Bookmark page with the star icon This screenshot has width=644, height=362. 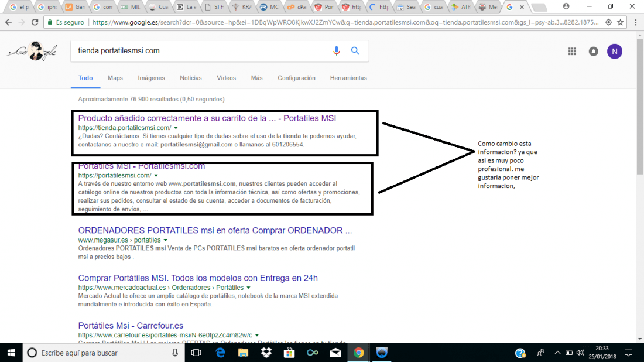point(621,22)
